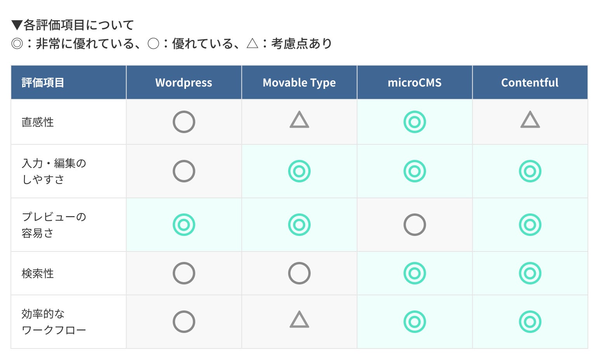Click the double-circle icon for microCMS 直感性
598x364 pixels.
[x=414, y=122]
